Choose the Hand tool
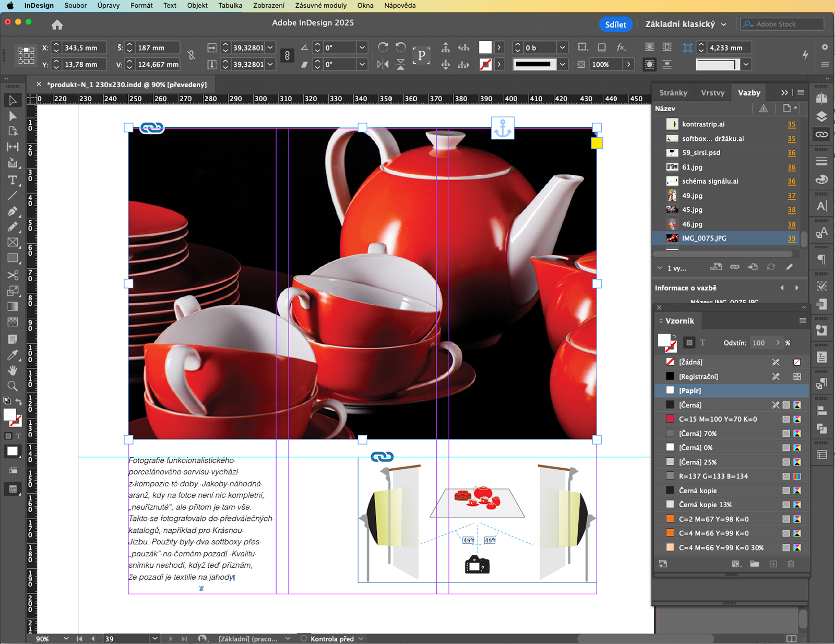 [x=13, y=371]
